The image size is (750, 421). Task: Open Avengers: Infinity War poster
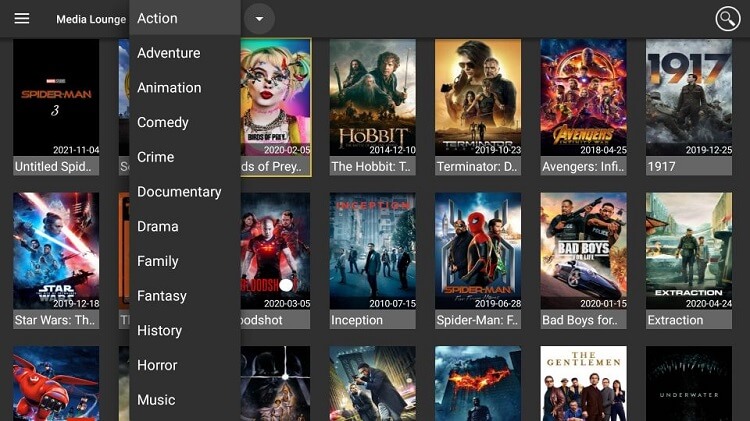coord(584,98)
